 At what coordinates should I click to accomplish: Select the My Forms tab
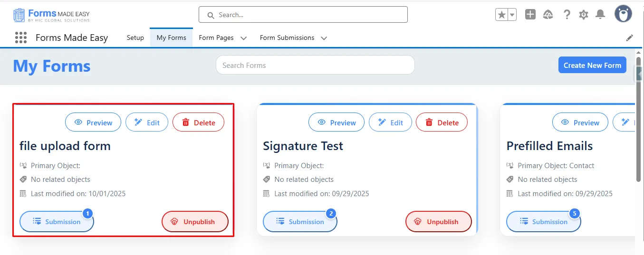click(x=171, y=38)
